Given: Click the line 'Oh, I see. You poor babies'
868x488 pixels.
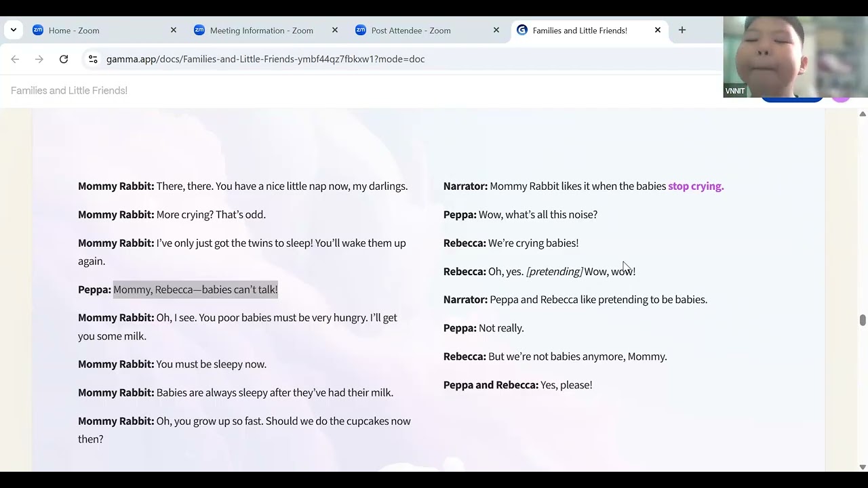Looking at the screenshot, I should pos(238,327).
